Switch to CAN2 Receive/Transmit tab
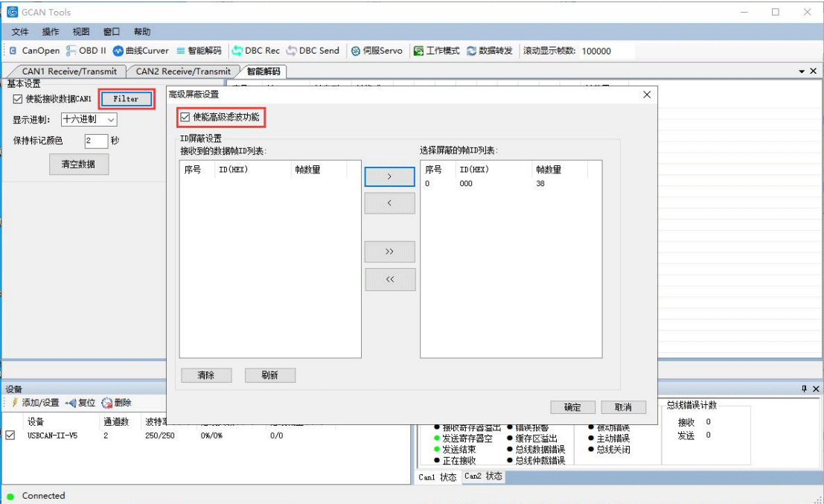The image size is (824, 504). click(183, 71)
